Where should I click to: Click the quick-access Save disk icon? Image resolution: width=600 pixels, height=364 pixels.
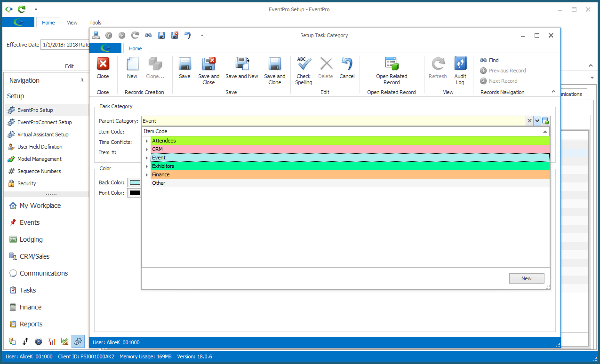(161, 35)
